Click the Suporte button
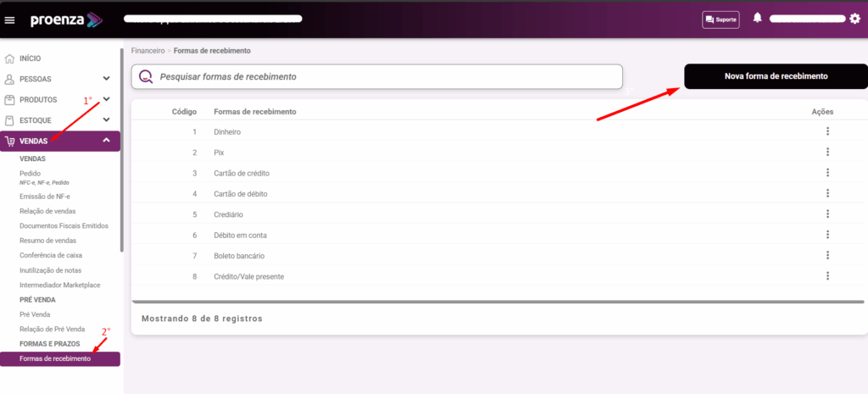Screen dimensions: 868x394 pos(721,19)
